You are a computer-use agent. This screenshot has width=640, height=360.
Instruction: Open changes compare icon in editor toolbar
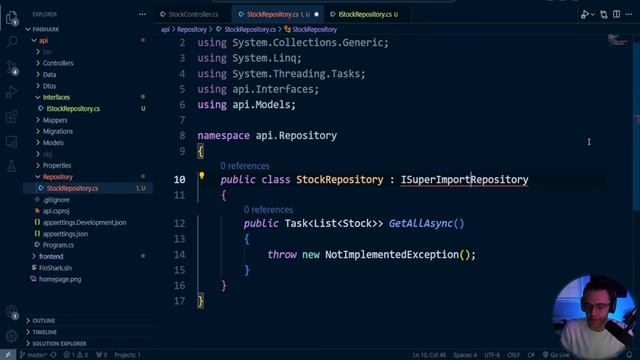point(604,15)
